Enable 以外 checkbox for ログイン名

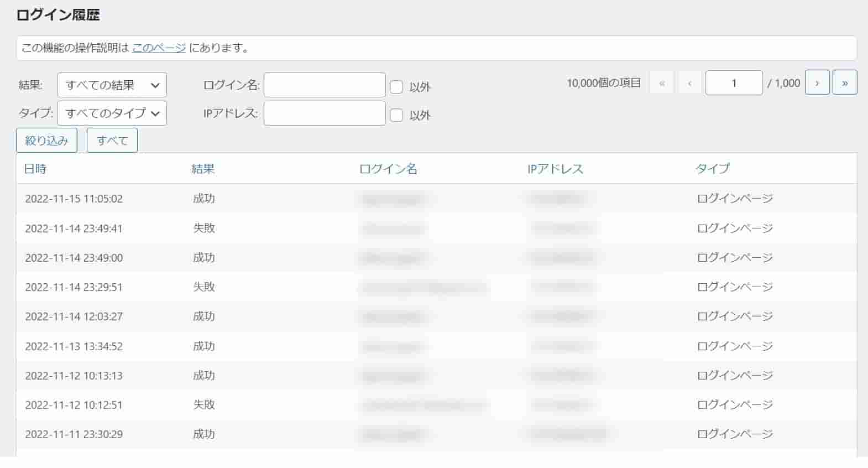(396, 87)
